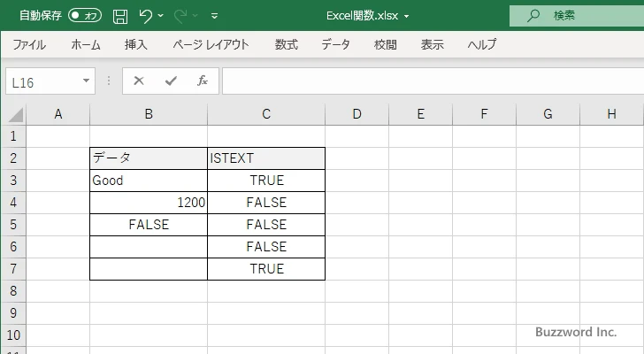Select empty bordered cell B7
This screenshot has width=644, height=354.
[x=149, y=269]
